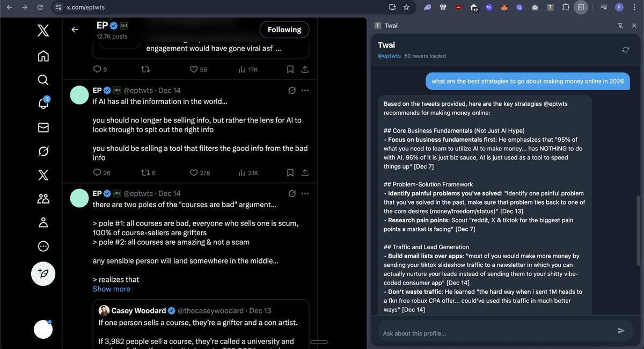Open the house extension with badge 17

[x=474, y=8]
